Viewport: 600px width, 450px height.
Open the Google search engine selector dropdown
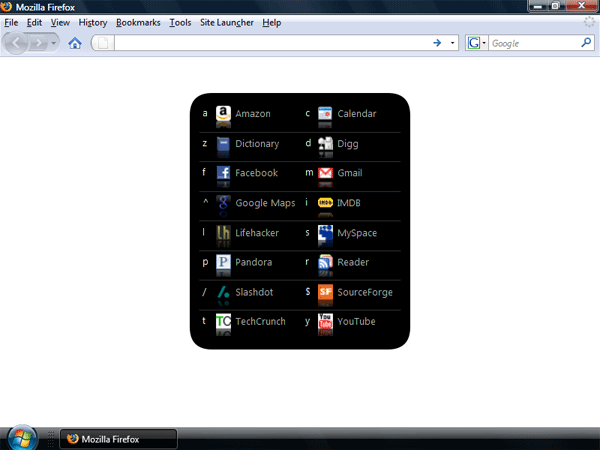click(x=476, y=43)
